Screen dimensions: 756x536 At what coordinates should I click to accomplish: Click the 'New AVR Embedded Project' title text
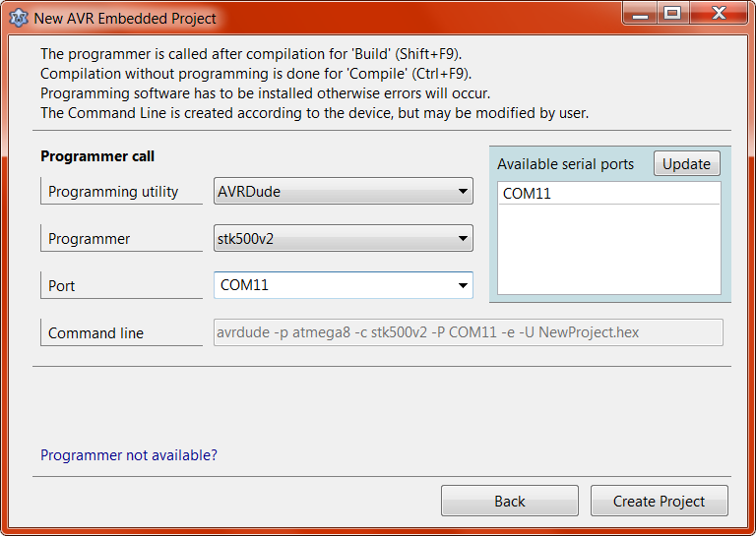pos(125,19)
